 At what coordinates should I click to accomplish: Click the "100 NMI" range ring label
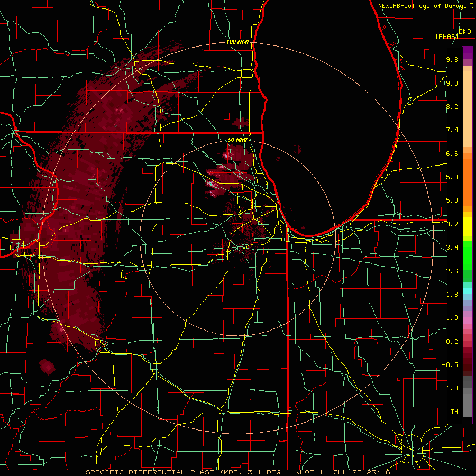237,42
